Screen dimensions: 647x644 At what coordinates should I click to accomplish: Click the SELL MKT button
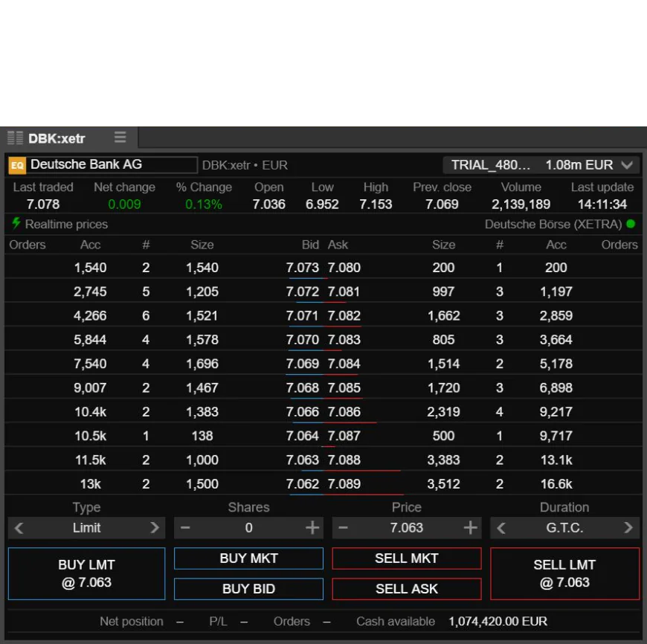point(407,558)
